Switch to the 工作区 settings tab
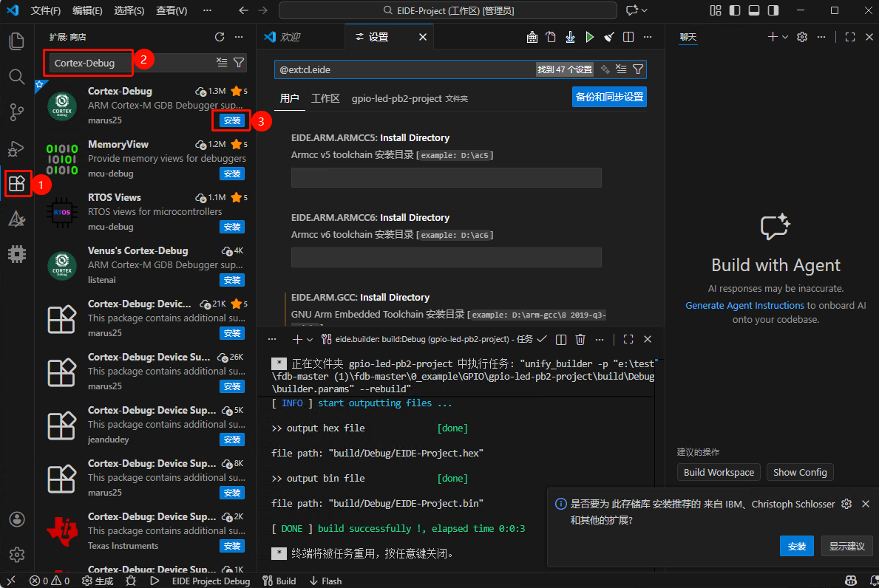This screenshot has width=879, height=588. pos(325,98)
